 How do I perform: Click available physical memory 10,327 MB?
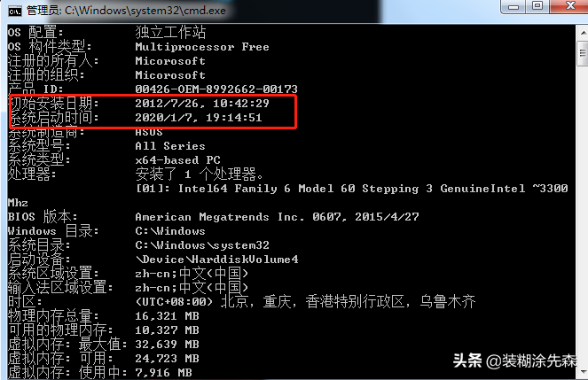click(167, 330)
